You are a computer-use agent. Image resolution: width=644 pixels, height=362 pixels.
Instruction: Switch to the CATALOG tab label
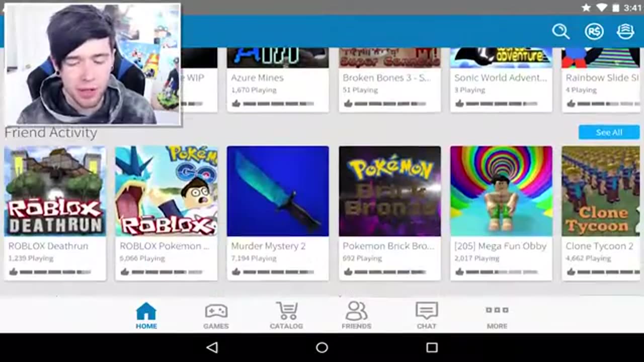click(x=286, y=326)
